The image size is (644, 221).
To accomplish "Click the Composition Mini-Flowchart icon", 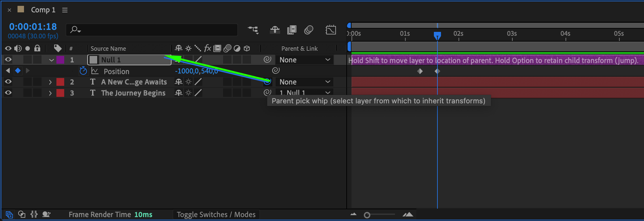I will [253, 30].
